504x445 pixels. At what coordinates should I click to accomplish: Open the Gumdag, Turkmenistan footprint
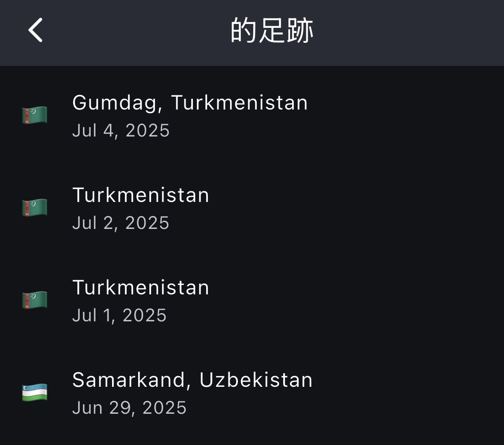point(190,103)
